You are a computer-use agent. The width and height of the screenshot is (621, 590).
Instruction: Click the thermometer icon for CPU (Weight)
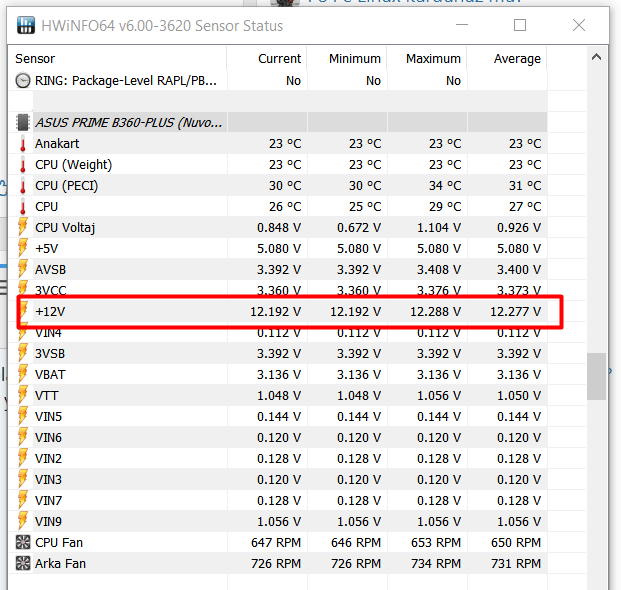23,164
